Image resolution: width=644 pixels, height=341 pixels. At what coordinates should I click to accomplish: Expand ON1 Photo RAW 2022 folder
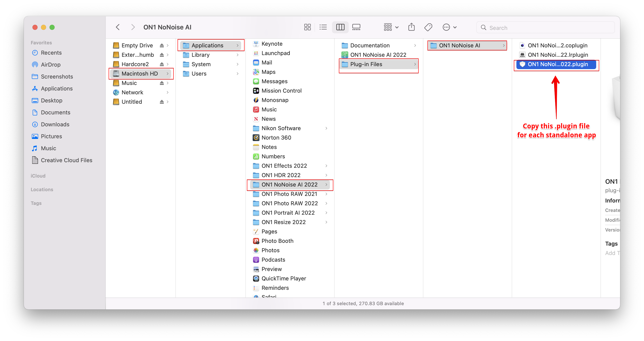(x=326, y=204)
